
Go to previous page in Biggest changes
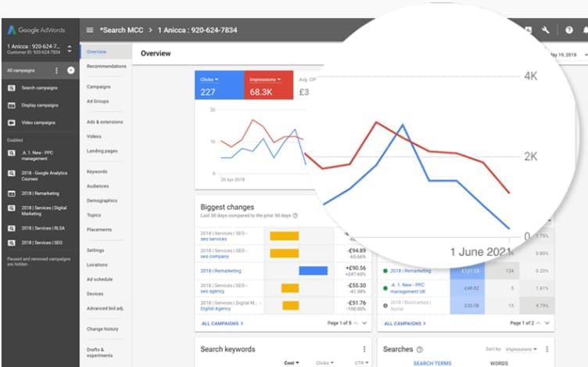356,323
